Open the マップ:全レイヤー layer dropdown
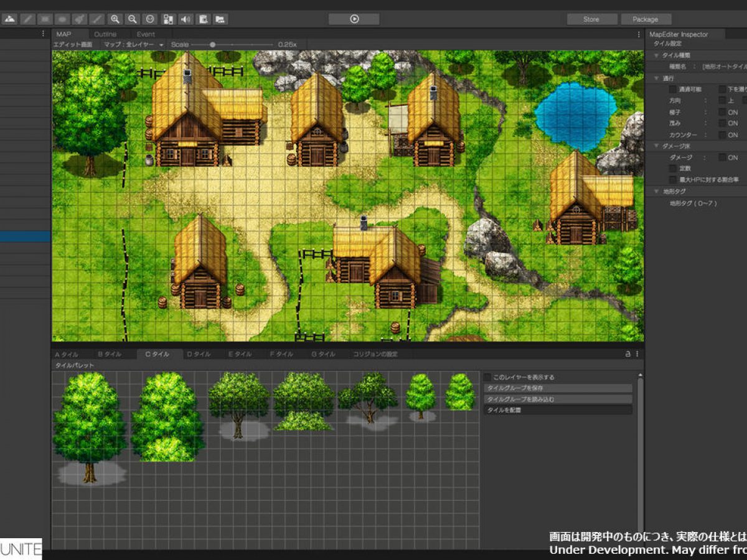The width and height of the screenshot is (747, 560). (134, 45)
